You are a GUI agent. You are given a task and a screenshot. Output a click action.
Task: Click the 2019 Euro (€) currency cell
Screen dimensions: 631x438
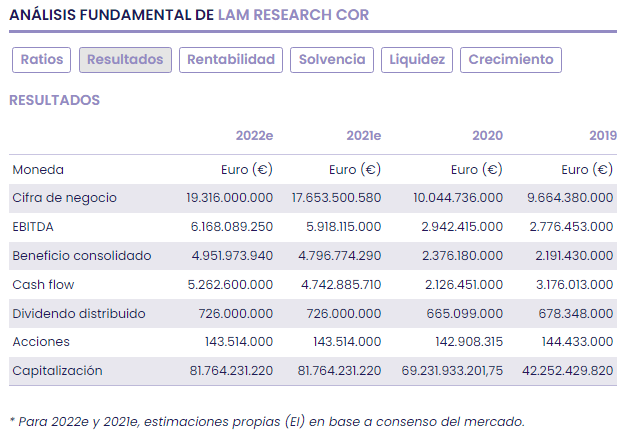tap(587, 169)
